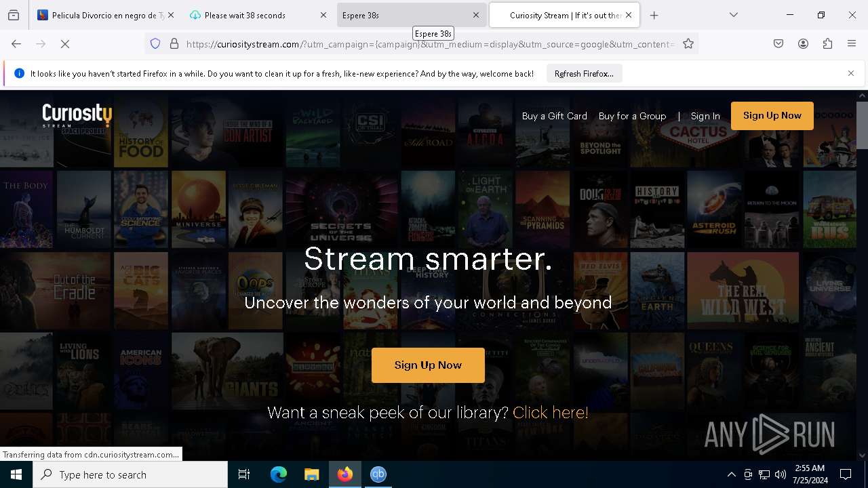The height and width of the screenshot is (488, 868).
Task: Open Firefox application menu hamburger
Action: 852,44
